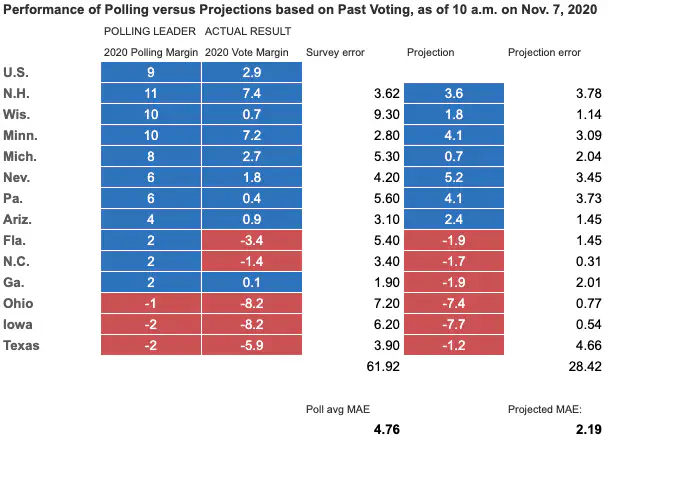The width and height of the screenshot is (677, 492).
Task: Click the Texas projection cell -1.2
Action: tap(453, 346)
